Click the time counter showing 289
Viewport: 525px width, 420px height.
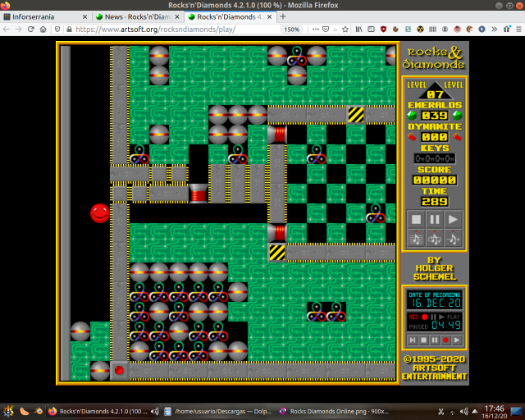click(x=435, y=202)
